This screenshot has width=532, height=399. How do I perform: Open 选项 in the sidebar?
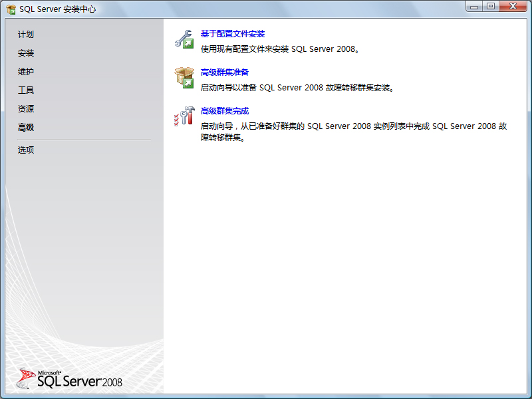click(x=26, y=150)
